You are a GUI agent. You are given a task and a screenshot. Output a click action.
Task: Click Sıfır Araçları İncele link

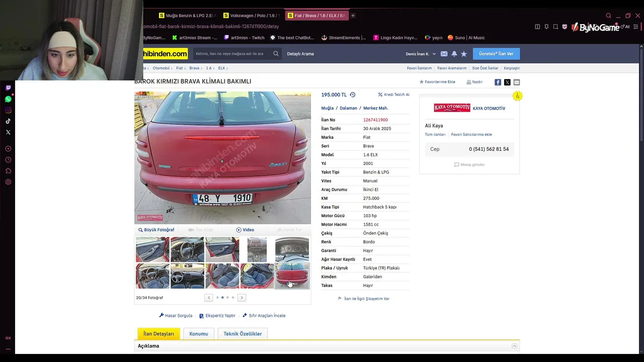point(264,316)
